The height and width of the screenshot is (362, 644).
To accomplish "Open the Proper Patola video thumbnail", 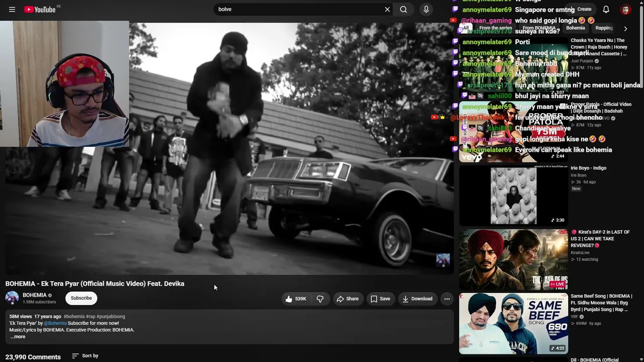I will [x=514, y=132].
